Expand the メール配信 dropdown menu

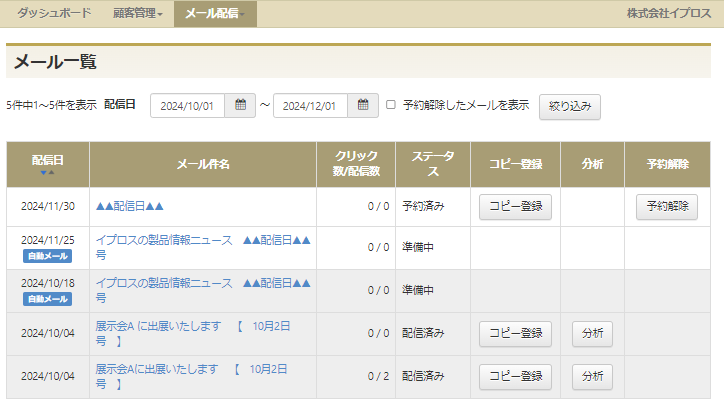pos(215,14)
